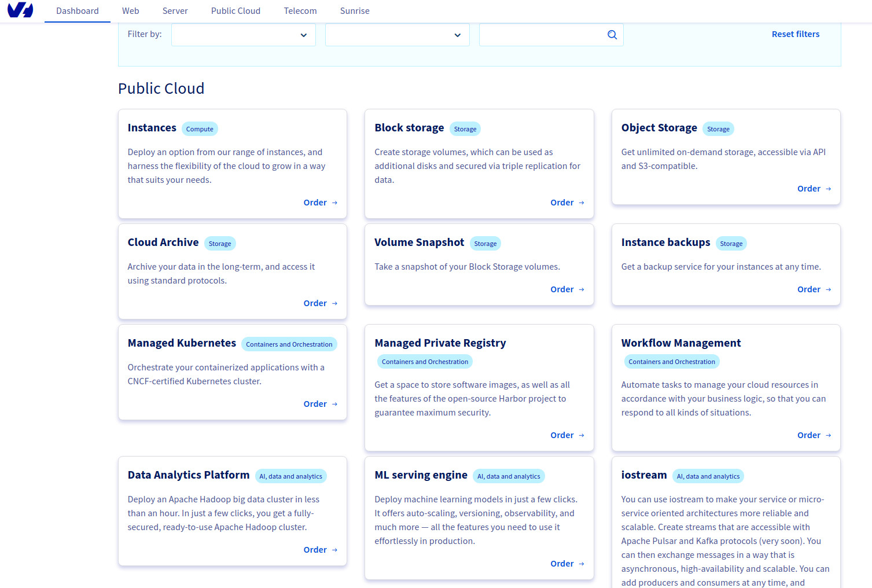The height and width of the screenshot is (588, 872).
Task: Click the Managed Kubernetes card title
Action: (x=182, y=343)
